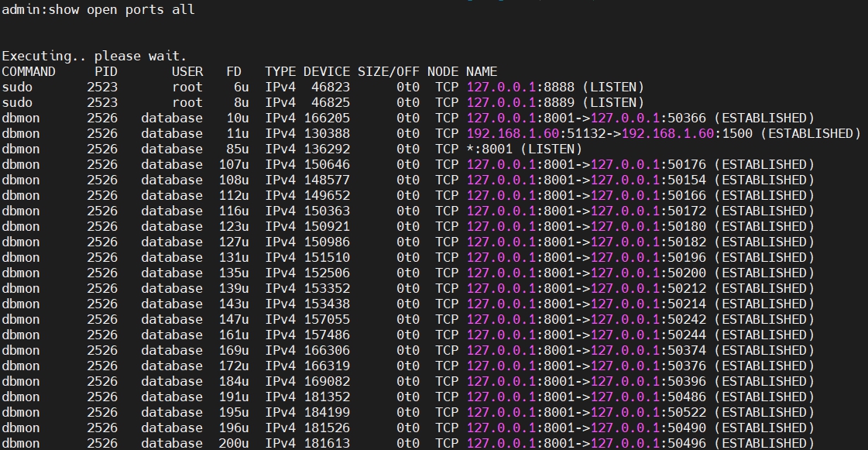This screenshot has width=868, height=450.
Task: Click the DEVICE column header
Action: [x=326, y=71]
